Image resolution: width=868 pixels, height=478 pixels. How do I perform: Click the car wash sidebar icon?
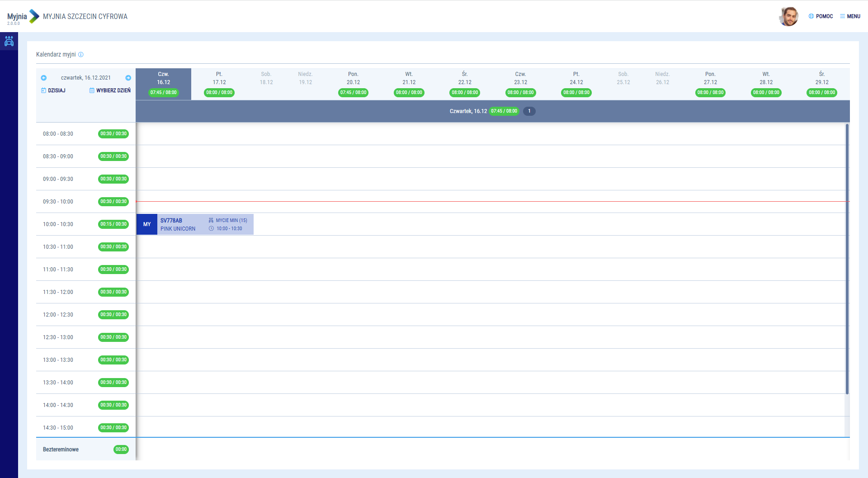[9, 42]
